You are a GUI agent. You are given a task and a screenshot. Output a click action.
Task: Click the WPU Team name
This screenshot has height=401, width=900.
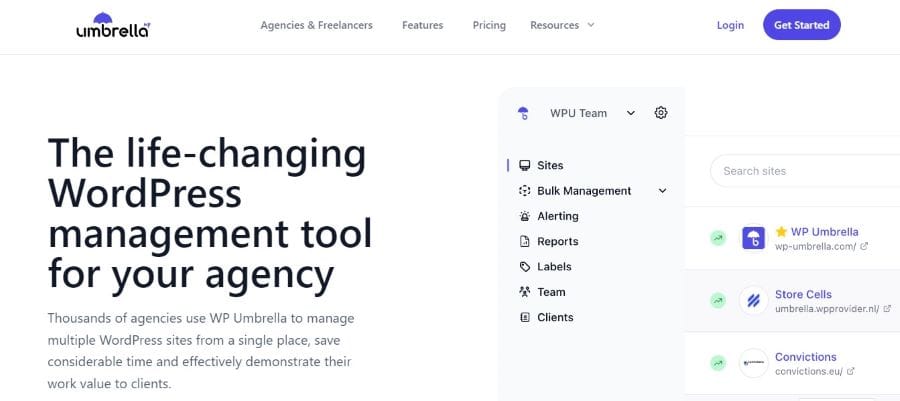[578, 113]
